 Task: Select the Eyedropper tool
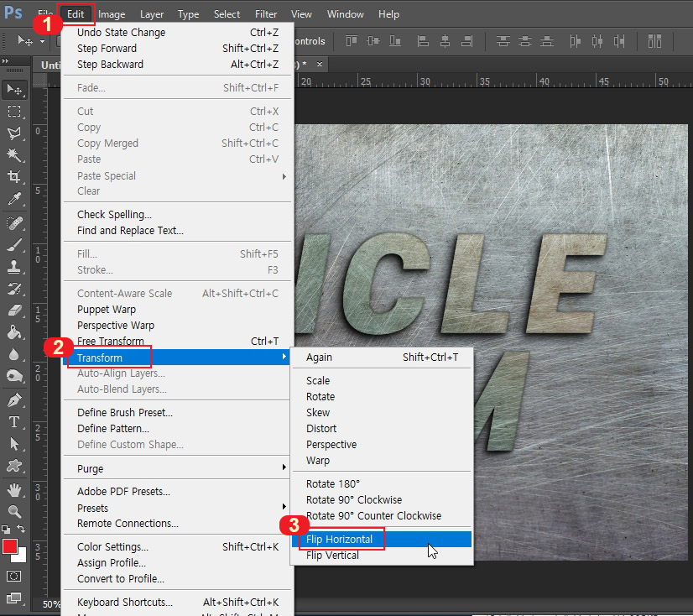pos(14,199)
